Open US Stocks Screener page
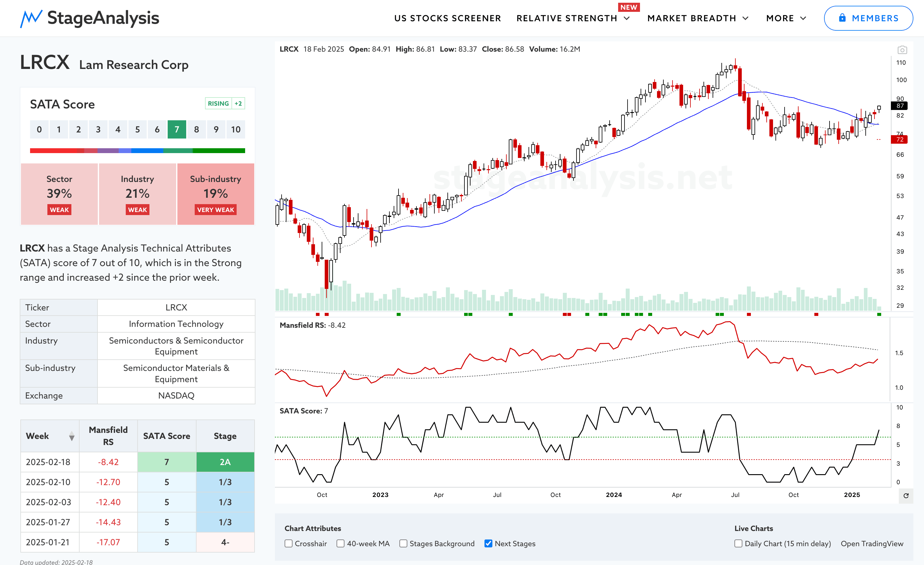The width and height of the screenshot is (924, 565). click(x=447, y=18)
